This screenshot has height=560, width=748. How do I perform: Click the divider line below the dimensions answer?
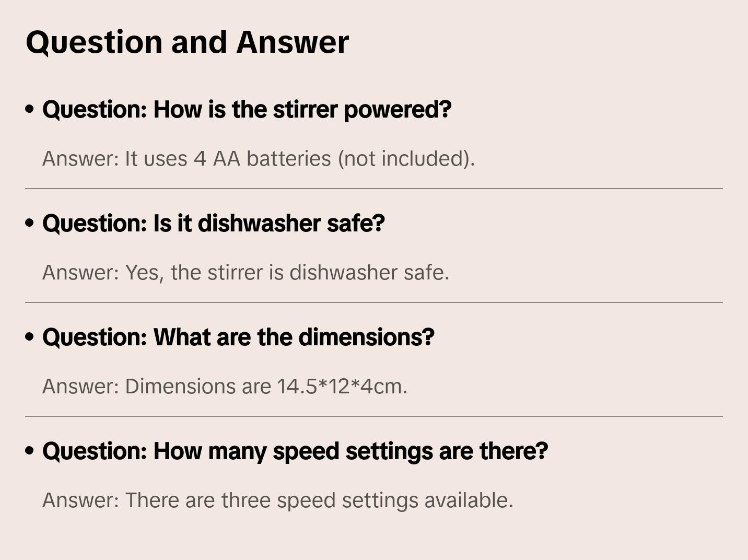tap(374, 416)
